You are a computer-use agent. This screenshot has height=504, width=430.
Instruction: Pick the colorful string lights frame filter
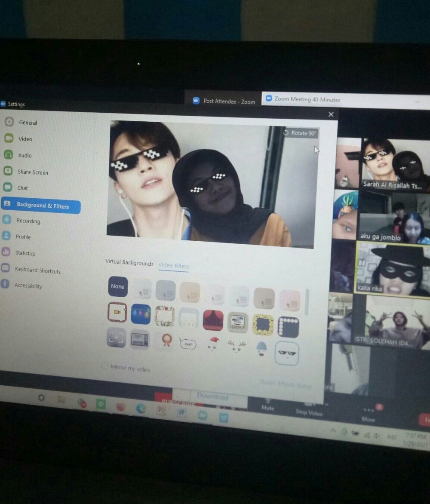click(x=141, y=314)
